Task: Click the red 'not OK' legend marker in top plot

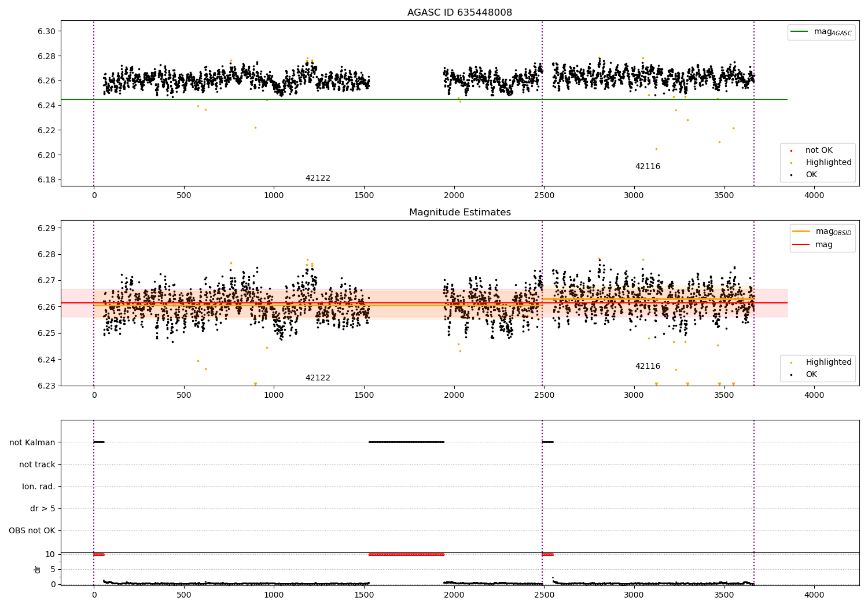Action: 791,151
